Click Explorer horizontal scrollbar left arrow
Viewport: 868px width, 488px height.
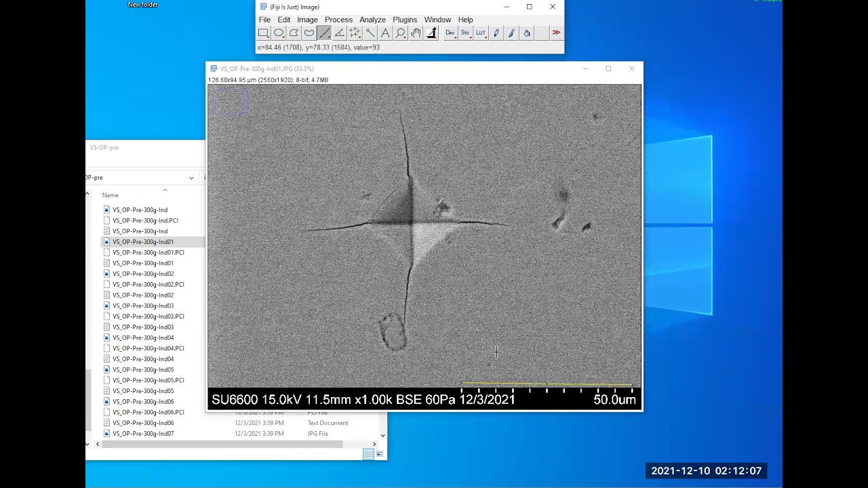98,444
